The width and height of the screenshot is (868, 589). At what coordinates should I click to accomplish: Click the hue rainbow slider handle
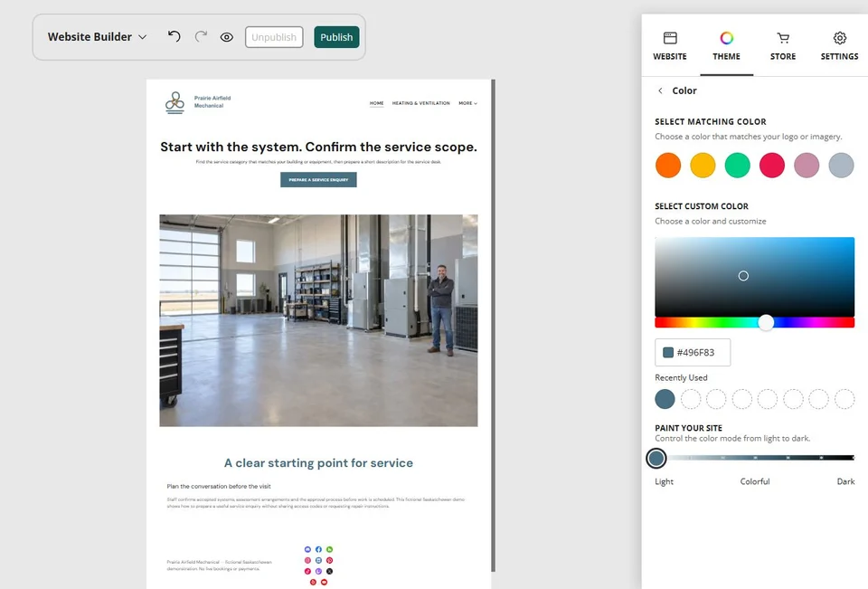[766, 322]
